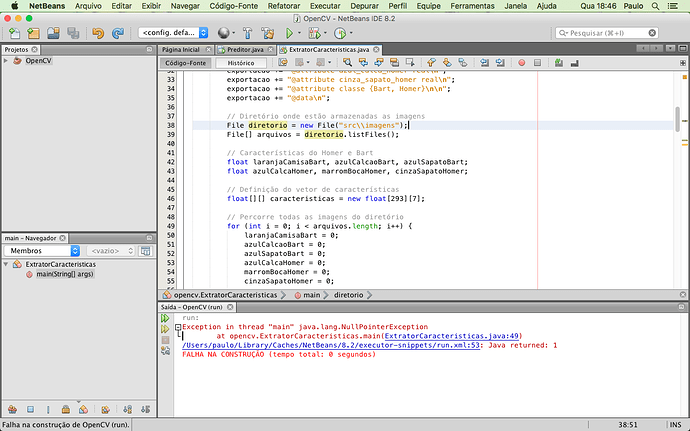Screen dimensions: 690x431
Task: Open the Ferramentas menu
Action: (472, 6)
